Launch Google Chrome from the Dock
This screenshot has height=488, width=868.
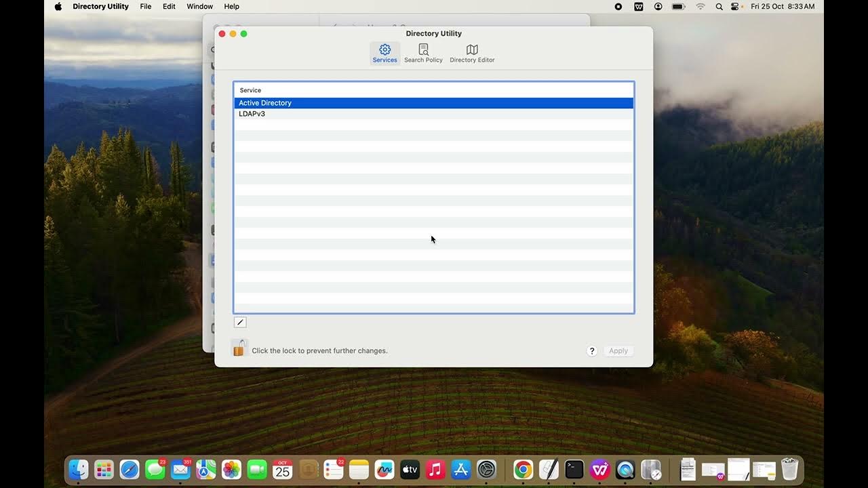[x=523, y=469]
